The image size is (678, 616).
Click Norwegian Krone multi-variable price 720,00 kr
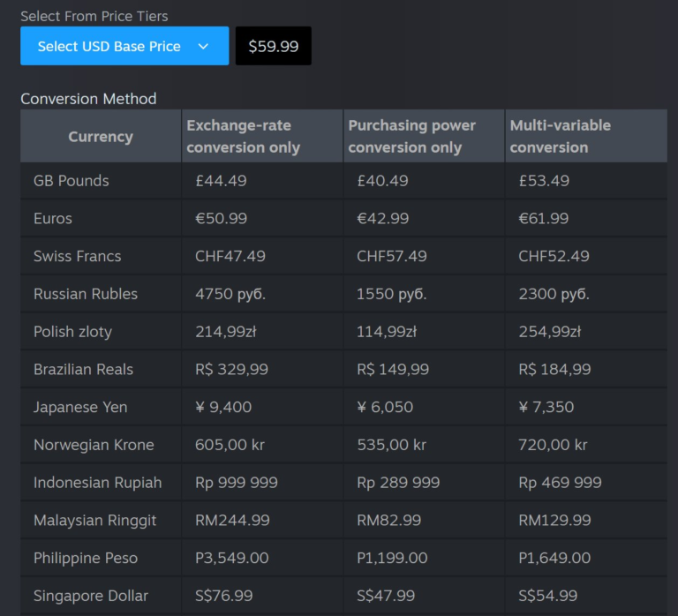point(553,445)
